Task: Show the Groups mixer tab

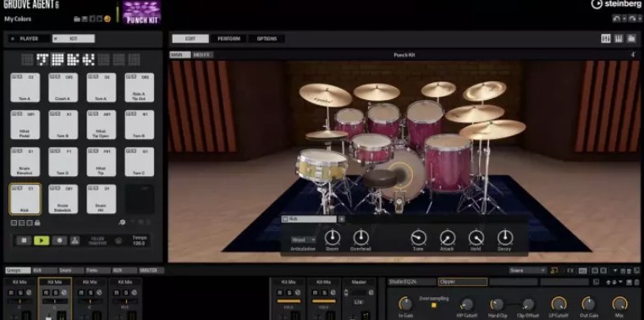Action: (18, 271)
